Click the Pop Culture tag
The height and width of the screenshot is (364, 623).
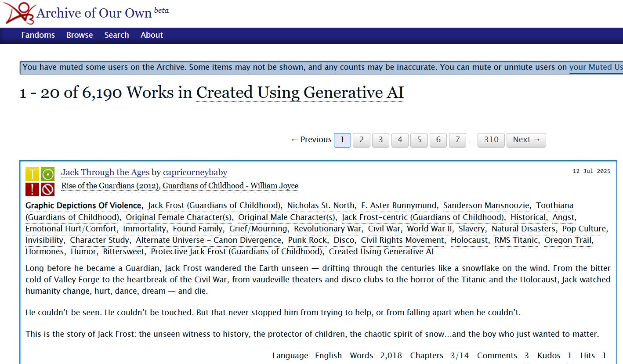(x=584, y=228)
